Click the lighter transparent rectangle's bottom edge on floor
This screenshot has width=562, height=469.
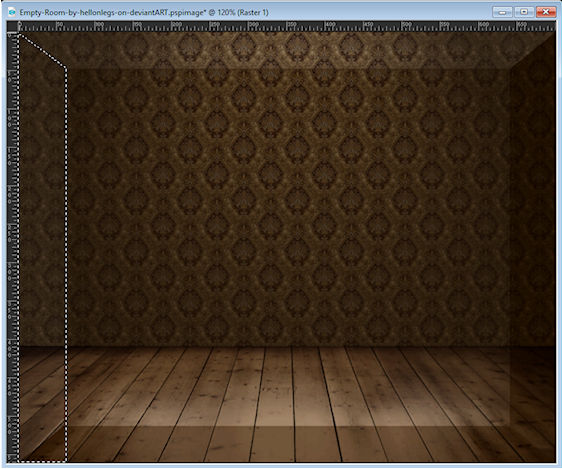pyautogui.click(x=289, y=426)
